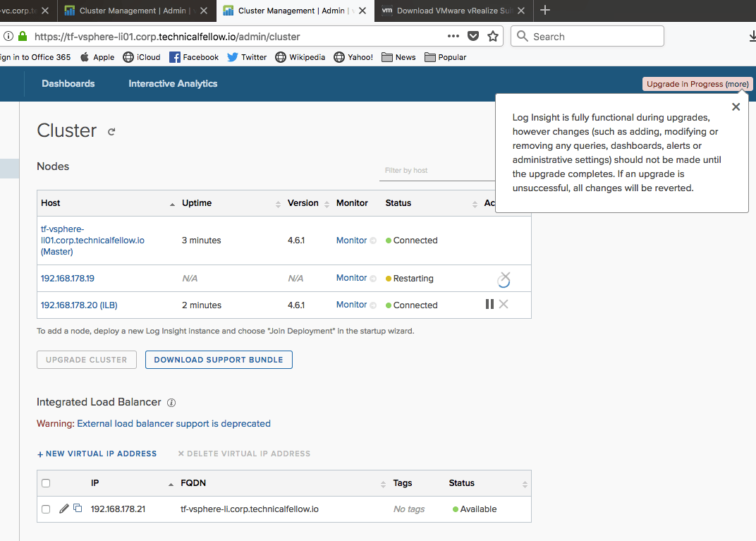Click Delete Virtual IP Address
This screenshot has height=541, width=756.
pos(244,454)
